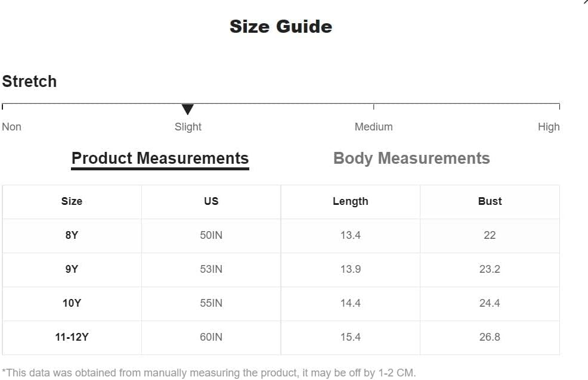Click the measurement disclaimer footnote
This screenshot has height=380, width=588.
click(209, 373)
